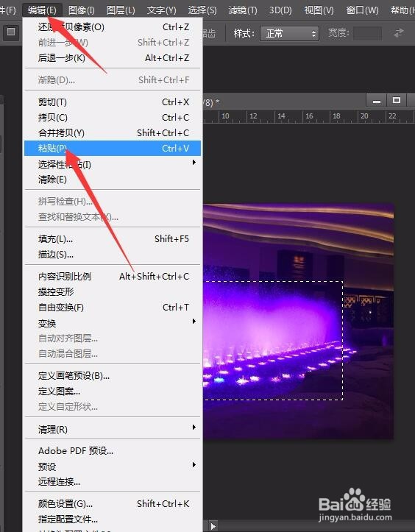Open the 样式 dropdown set to 正常
415x532 pixels.
pos(289,34)
